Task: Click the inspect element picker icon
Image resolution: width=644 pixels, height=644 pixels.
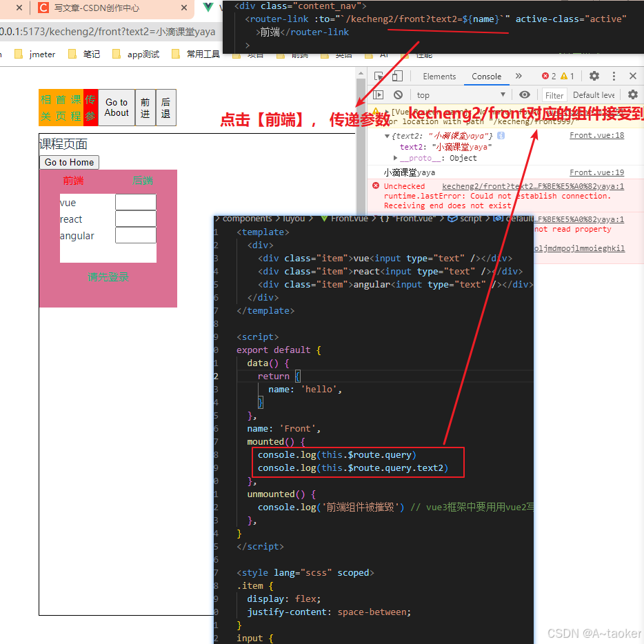Action: coord(379,76)
